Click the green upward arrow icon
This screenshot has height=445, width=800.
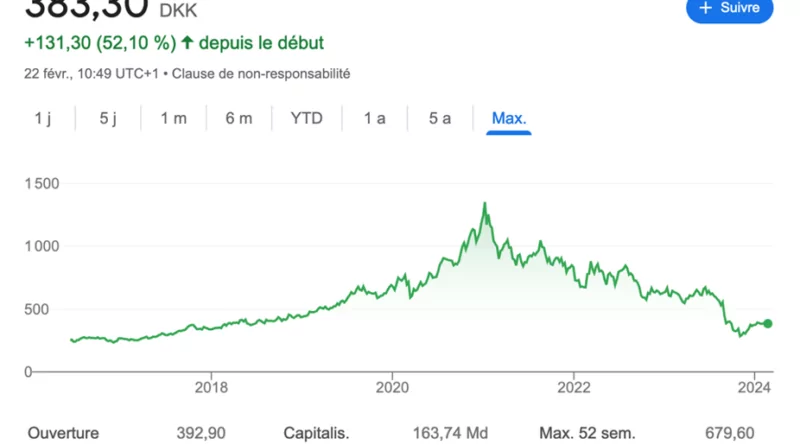coord(187,43)
